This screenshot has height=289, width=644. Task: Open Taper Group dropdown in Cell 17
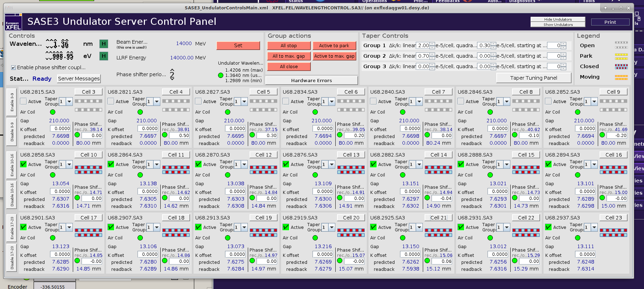(x=69, y=227)
